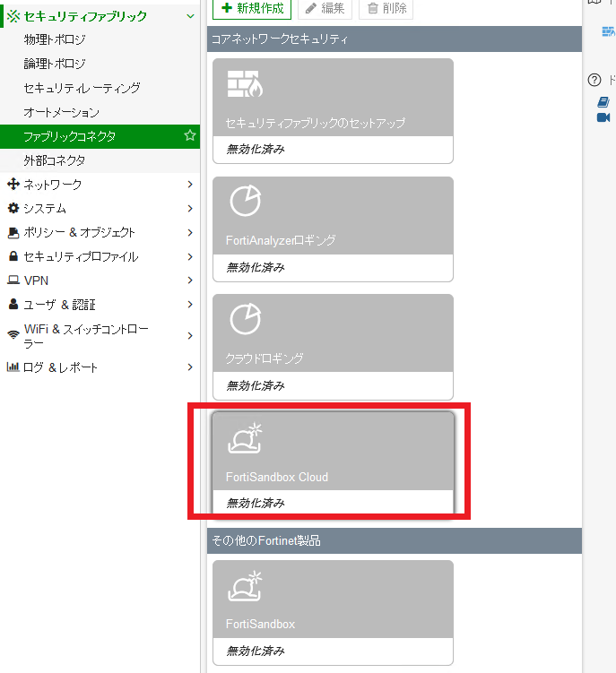
Task: Expand the VPN menu chevron
Action: coord(190,280)
